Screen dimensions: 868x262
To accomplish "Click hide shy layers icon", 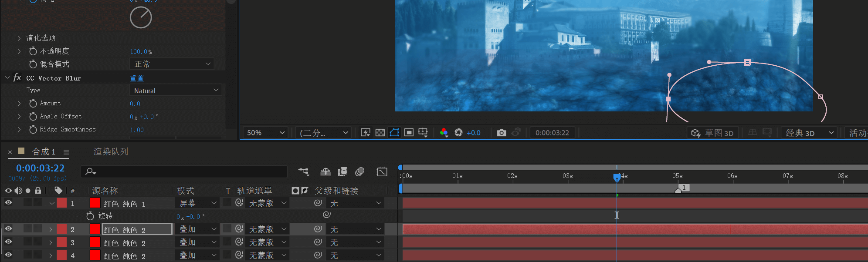I will tap(325, 172).
